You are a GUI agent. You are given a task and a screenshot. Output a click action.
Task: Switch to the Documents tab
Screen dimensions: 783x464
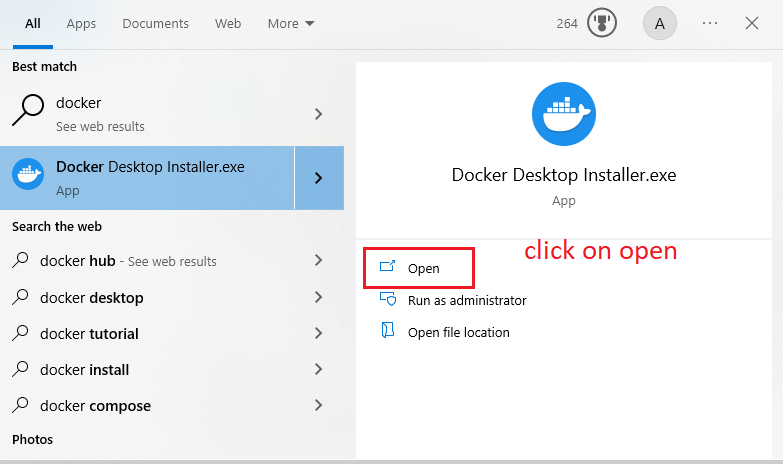155,23
